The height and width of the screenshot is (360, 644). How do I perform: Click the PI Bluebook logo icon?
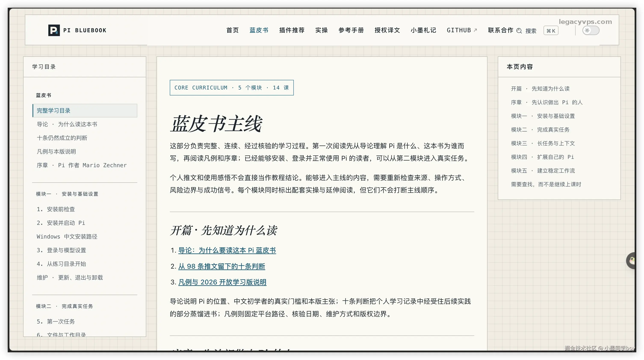coord(54,30)
